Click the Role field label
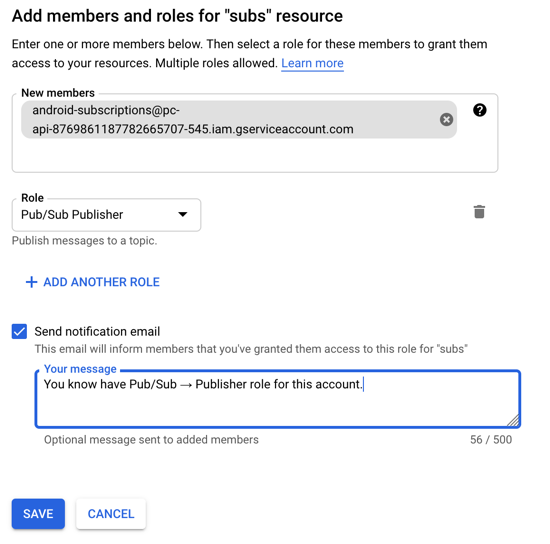The height and width of the screenshot is (544, 550). pos(32,198)
